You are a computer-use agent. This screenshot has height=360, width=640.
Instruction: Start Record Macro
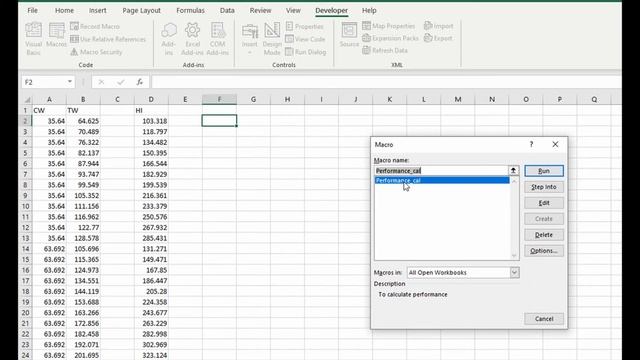coord(95,26)
